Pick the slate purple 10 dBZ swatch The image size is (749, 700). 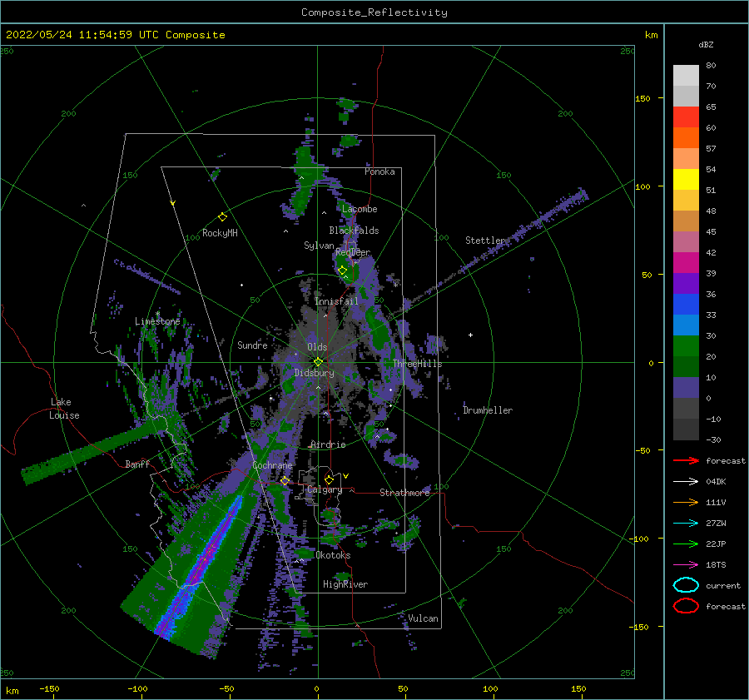coord(686,387)
